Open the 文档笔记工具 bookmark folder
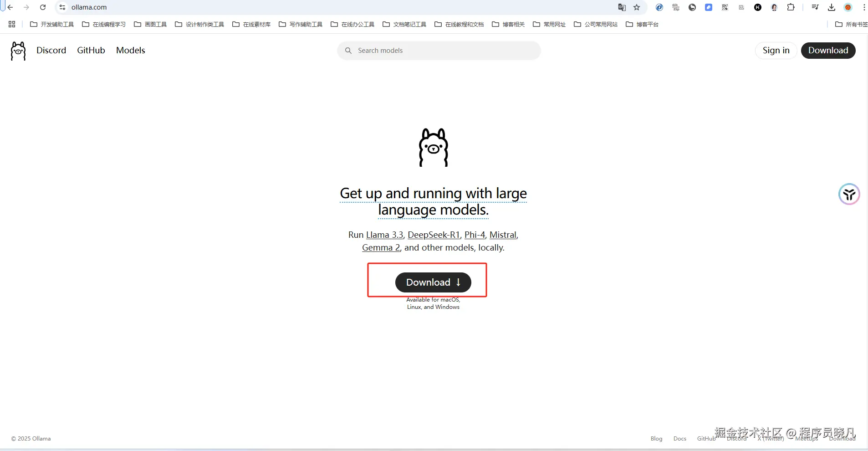This screenshot has height=451, width=868. point(404,24)
